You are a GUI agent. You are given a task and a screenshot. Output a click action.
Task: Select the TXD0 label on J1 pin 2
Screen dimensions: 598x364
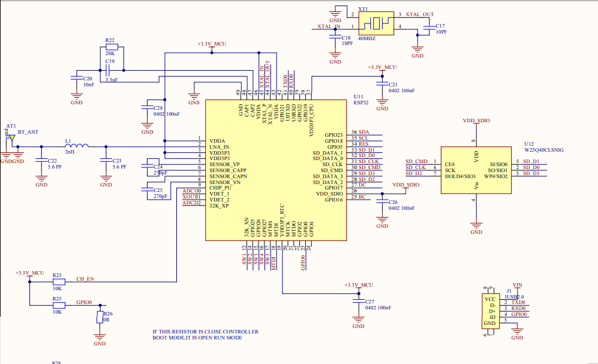pos(518,302)
